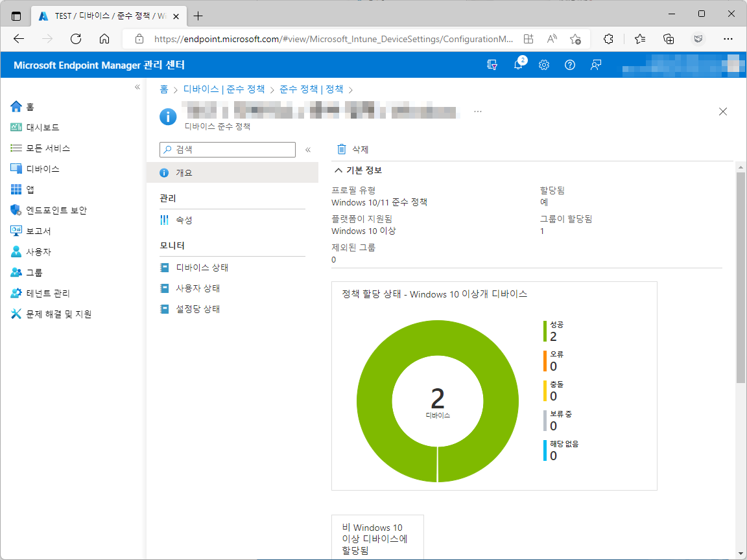Click the 오류 legend entry
This screenshot has width=747, height=560.
click(x=554, y=361)
